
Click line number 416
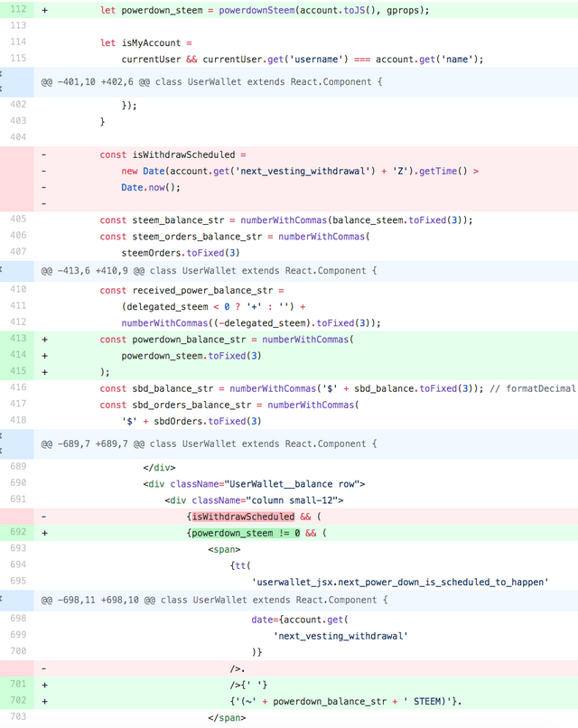point(17,388)
